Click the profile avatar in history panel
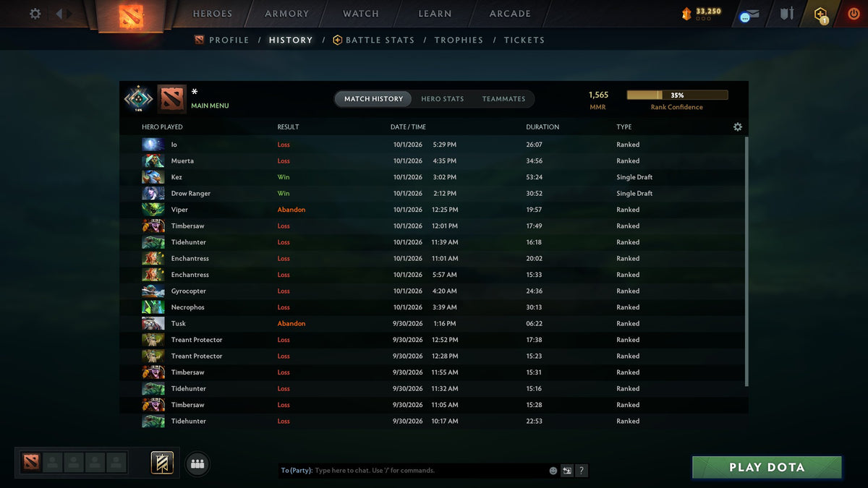Screen dimensions: 868x488 point(172,99)
